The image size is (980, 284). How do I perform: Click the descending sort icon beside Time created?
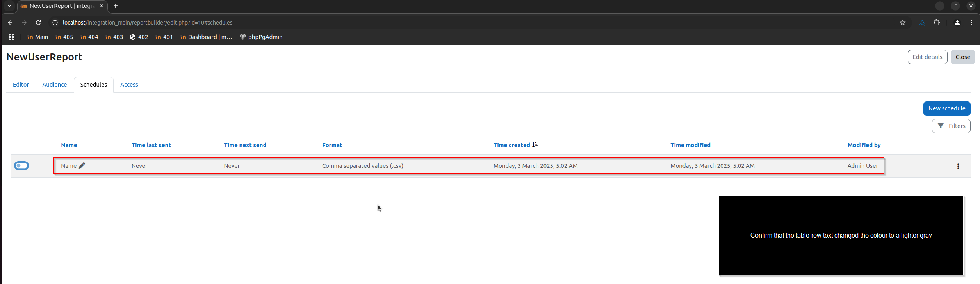click(x=535, y=145)
